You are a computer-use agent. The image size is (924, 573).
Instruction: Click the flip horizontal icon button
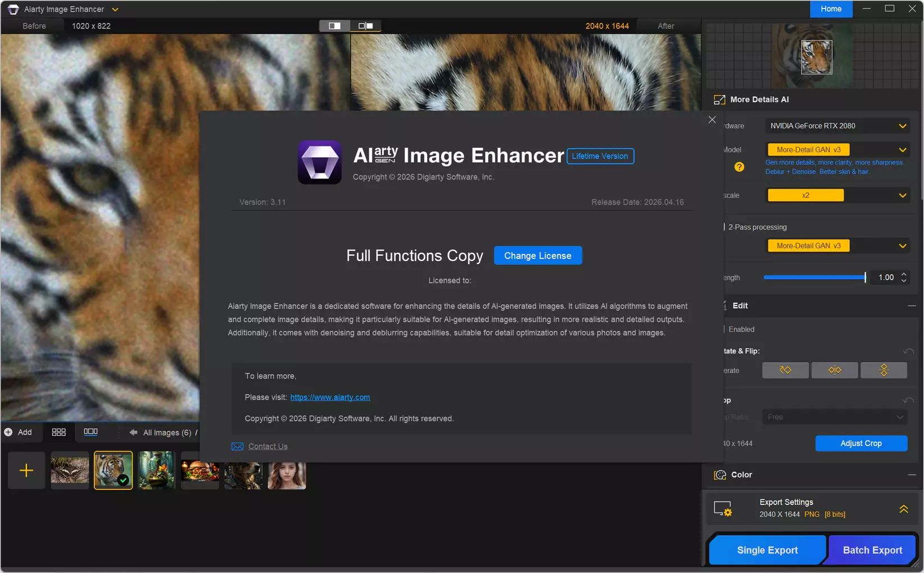[835, 370]
